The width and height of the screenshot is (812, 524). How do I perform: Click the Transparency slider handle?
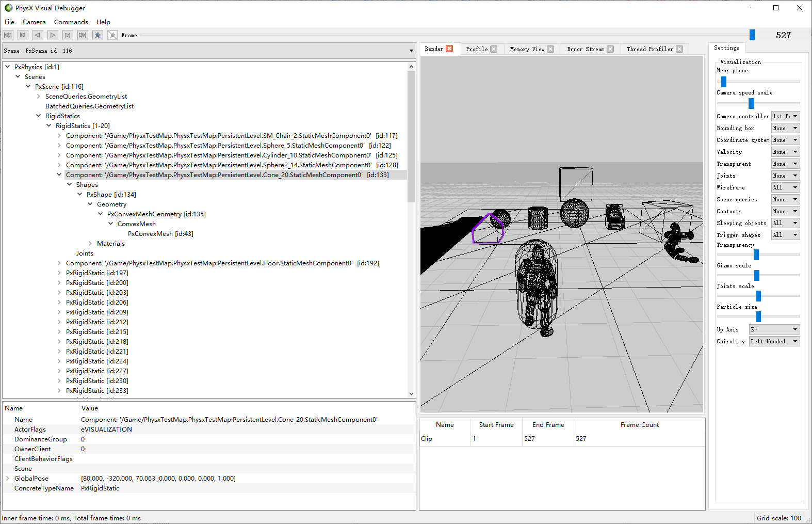click(x=756, y=255)
